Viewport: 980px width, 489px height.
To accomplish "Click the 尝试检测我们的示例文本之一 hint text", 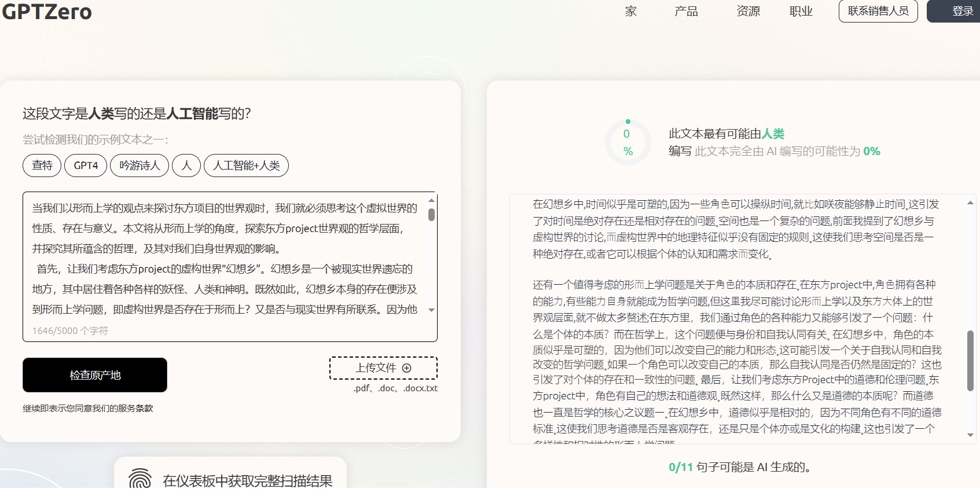I will click(x=96, y=139).
